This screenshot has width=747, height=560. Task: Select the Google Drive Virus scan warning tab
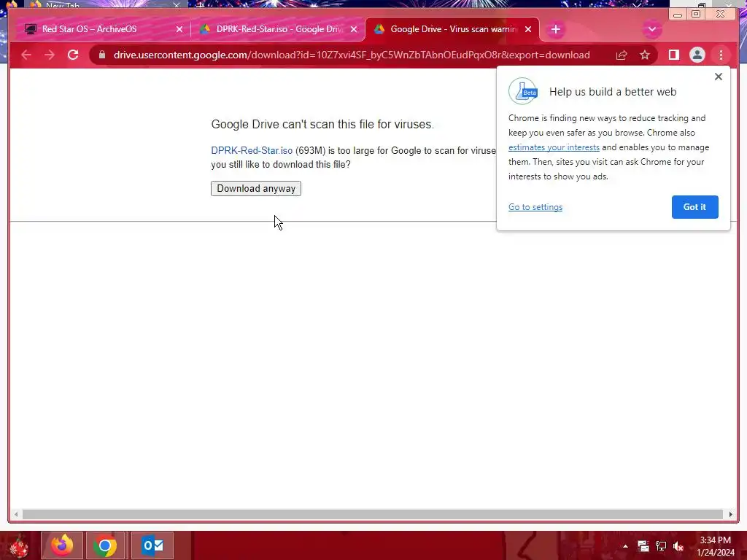[452, 29]
